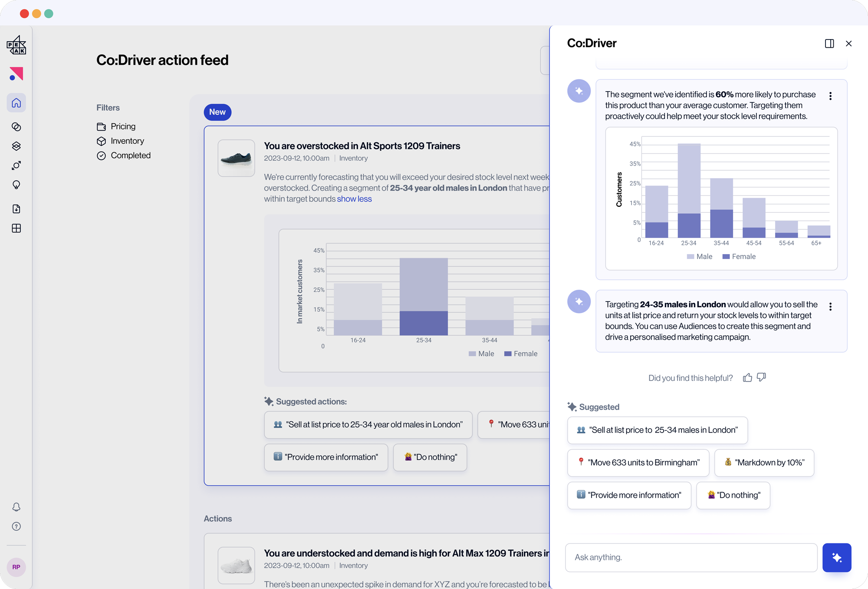
Task: Collapse description with show less link
Action: [354, 199]
